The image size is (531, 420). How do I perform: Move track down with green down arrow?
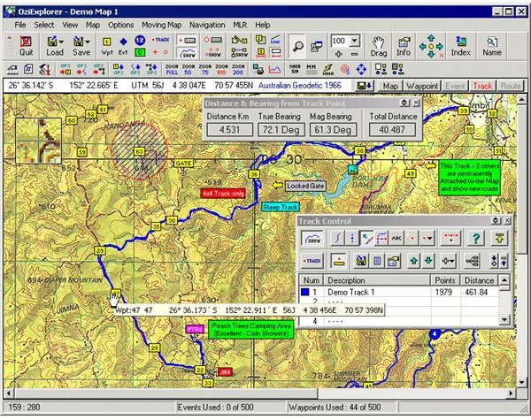pyautogui.click(x=428, y=261)
